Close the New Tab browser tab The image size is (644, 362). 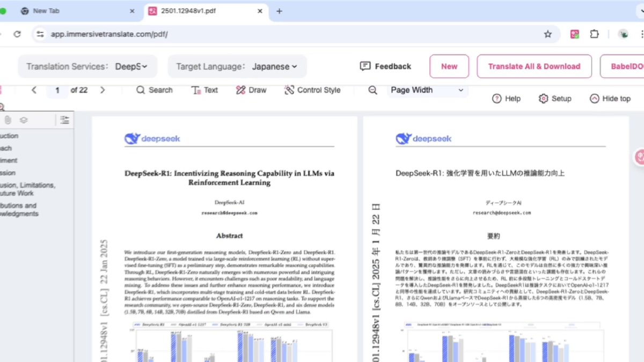coord(132,11)
